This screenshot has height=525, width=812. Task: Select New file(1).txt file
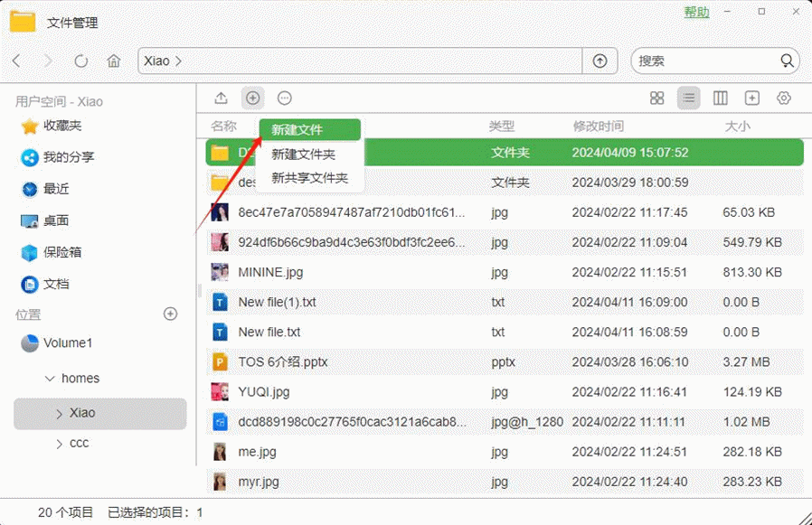pos(505,303)
